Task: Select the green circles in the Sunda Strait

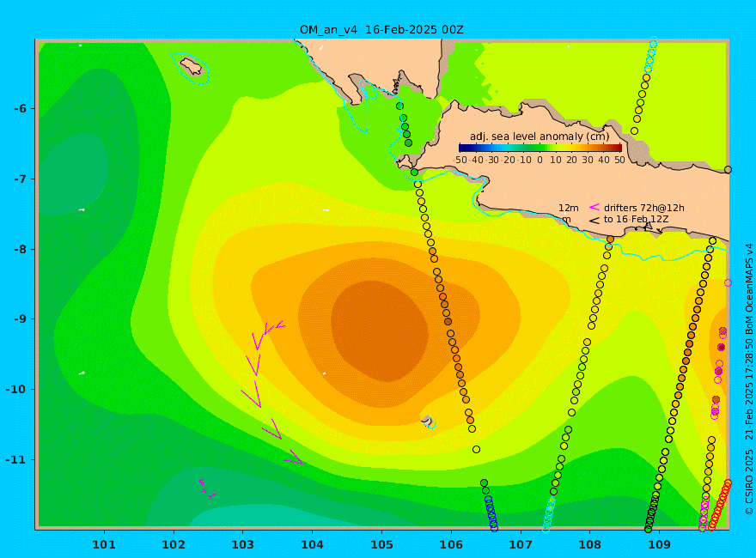Action: tap(404, 124)
